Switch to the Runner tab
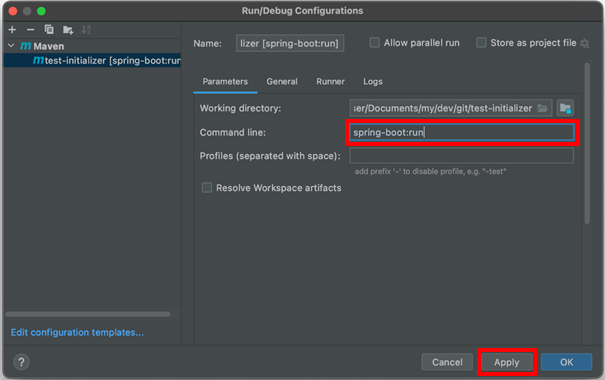The width and height of the screenshot is (605, 380). [330, 81]
